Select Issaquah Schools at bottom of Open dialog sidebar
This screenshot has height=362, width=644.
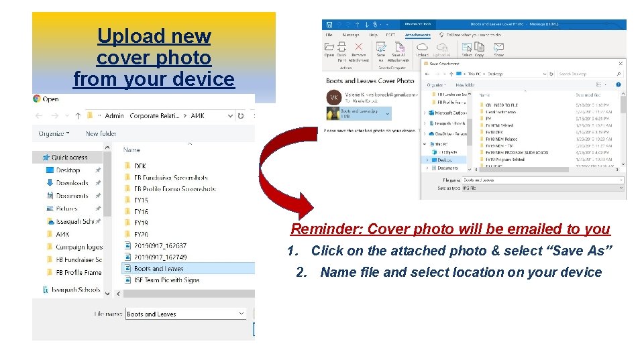point(76,290)
